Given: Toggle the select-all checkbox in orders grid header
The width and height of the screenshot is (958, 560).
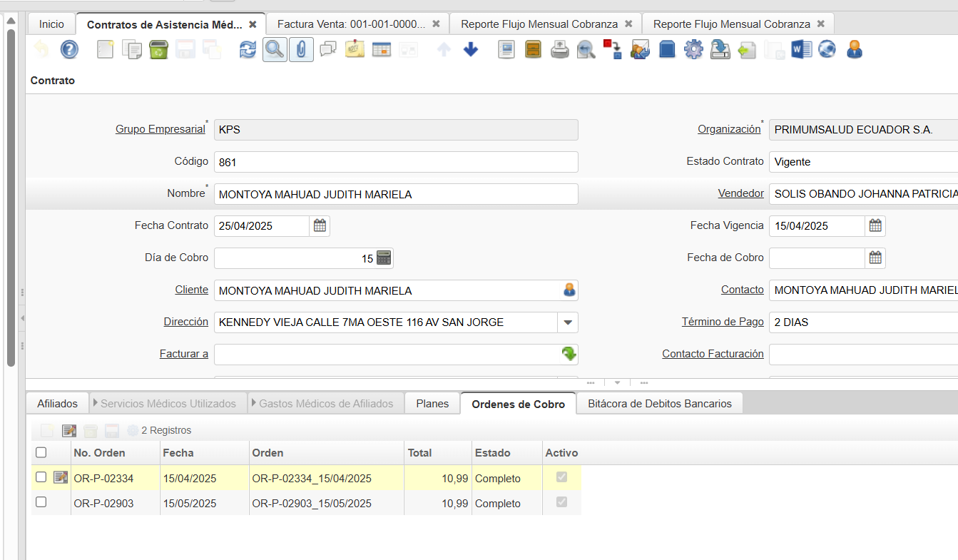Looking at the screenshot, I should 41,452.
